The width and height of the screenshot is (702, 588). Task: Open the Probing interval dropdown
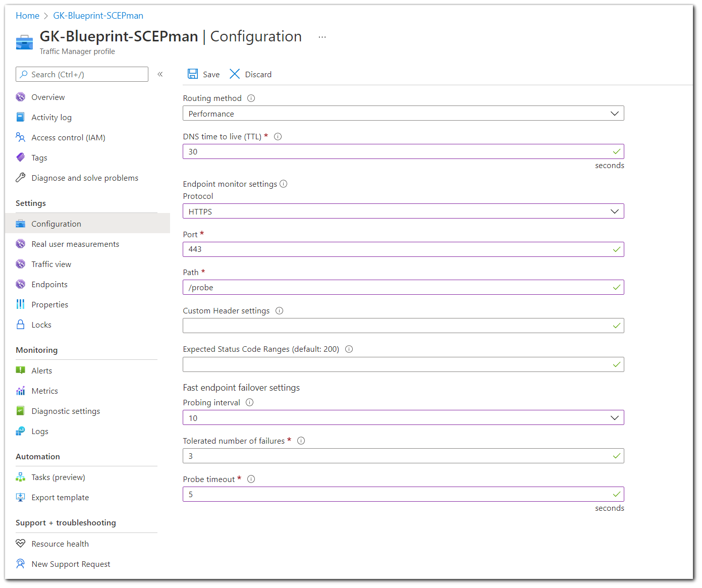click(x=403, y=418)
